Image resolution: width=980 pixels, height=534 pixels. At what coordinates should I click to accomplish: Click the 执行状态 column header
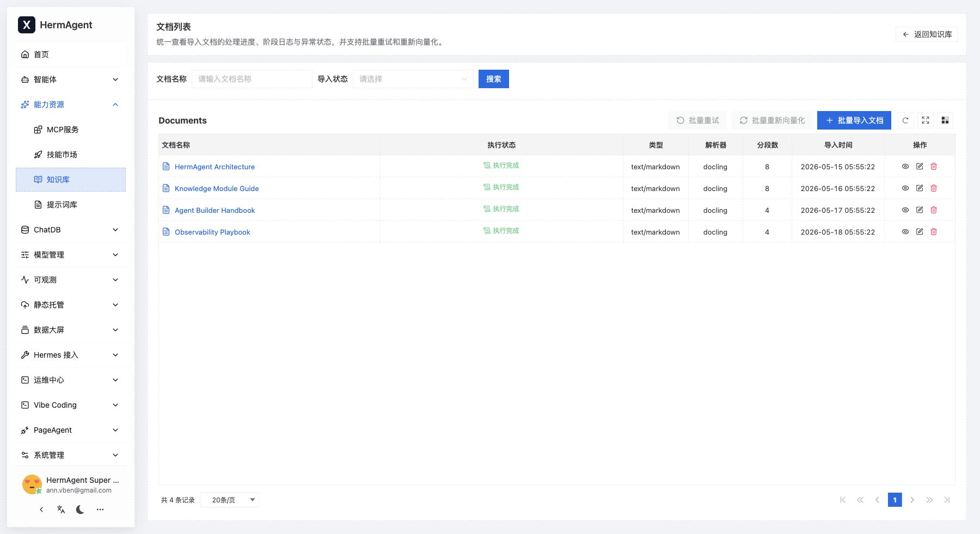pyautogui.click(x=501, y=145)
